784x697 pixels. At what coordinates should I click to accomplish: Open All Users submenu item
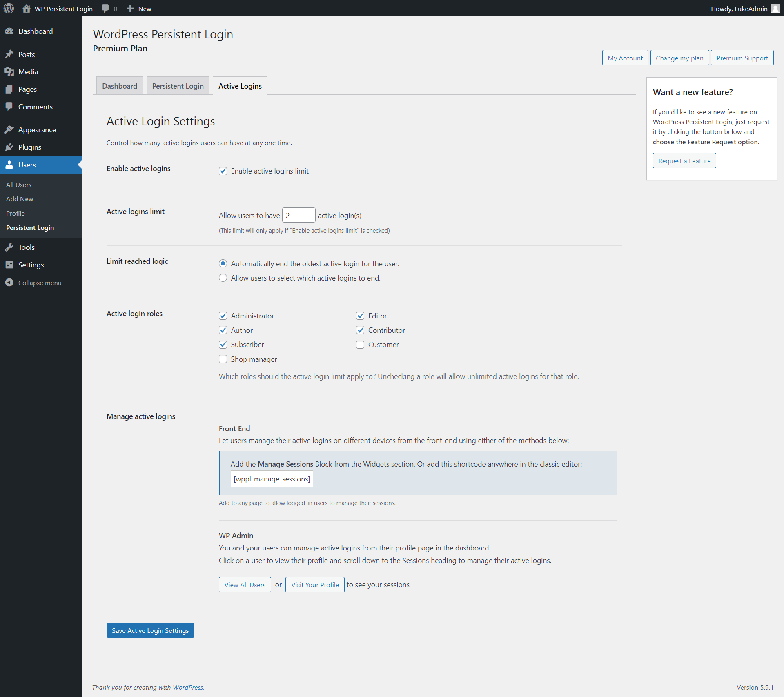pyautogui.click(x=19, y=185)
